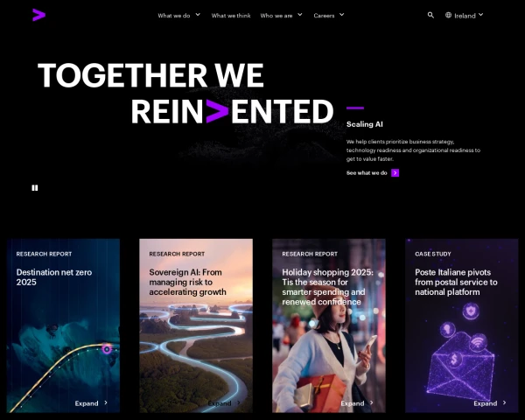
Task: Click the Expand arrow on Holiday shopping card
Action: click(x=372, y=402)
